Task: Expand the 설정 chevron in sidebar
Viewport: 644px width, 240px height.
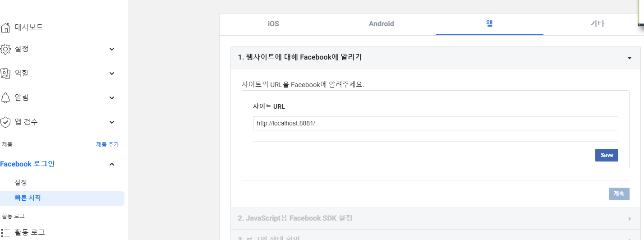Action: [112, 49]
